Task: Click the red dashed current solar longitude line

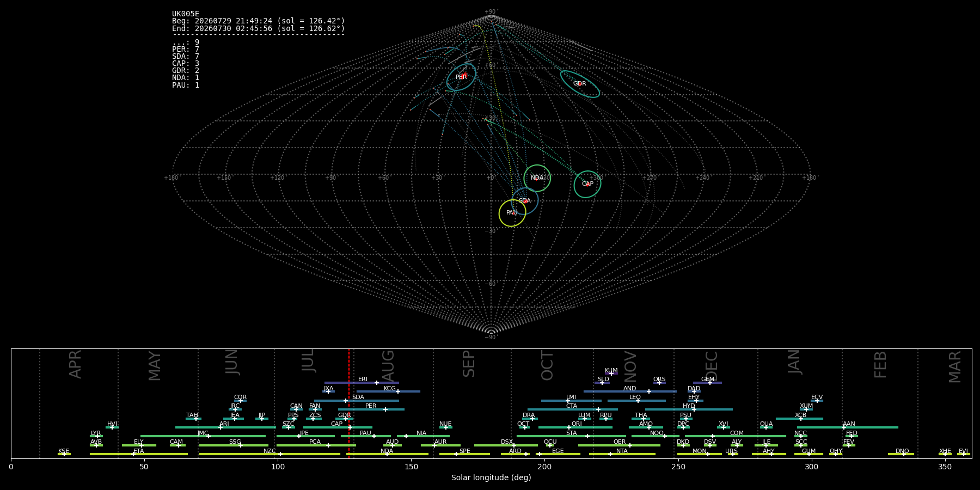Action: (x=349, y=403)
